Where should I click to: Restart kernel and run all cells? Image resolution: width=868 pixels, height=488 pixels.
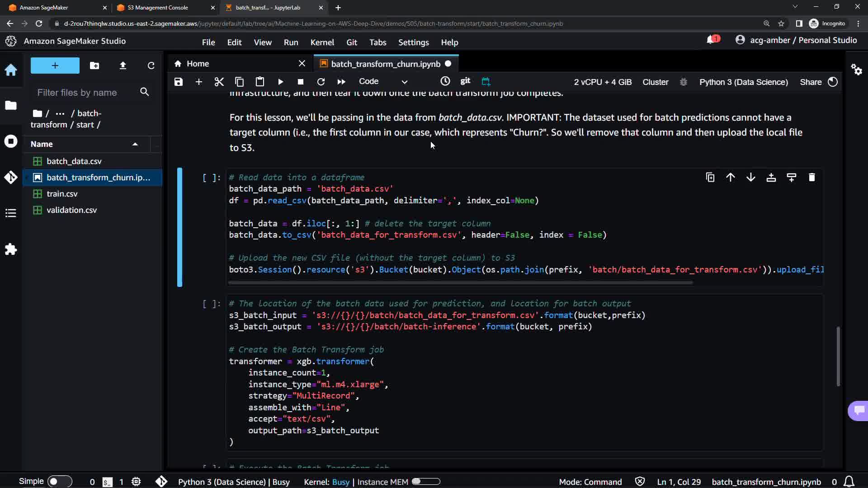[341, 82]
